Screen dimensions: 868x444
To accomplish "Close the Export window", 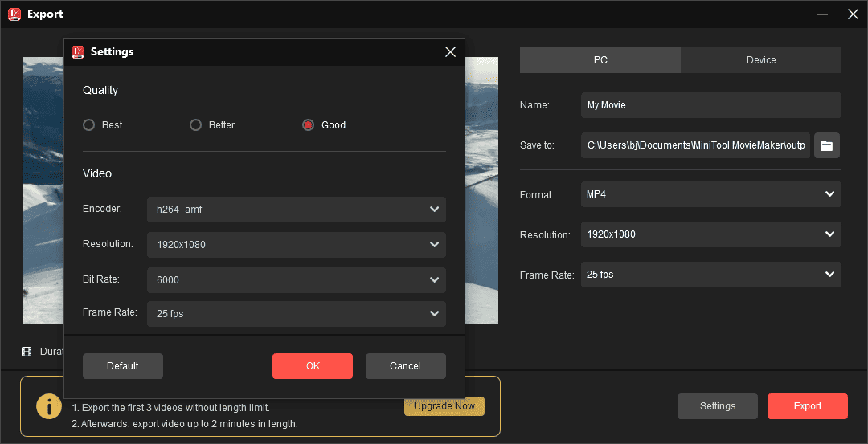I will pos(853,14).
